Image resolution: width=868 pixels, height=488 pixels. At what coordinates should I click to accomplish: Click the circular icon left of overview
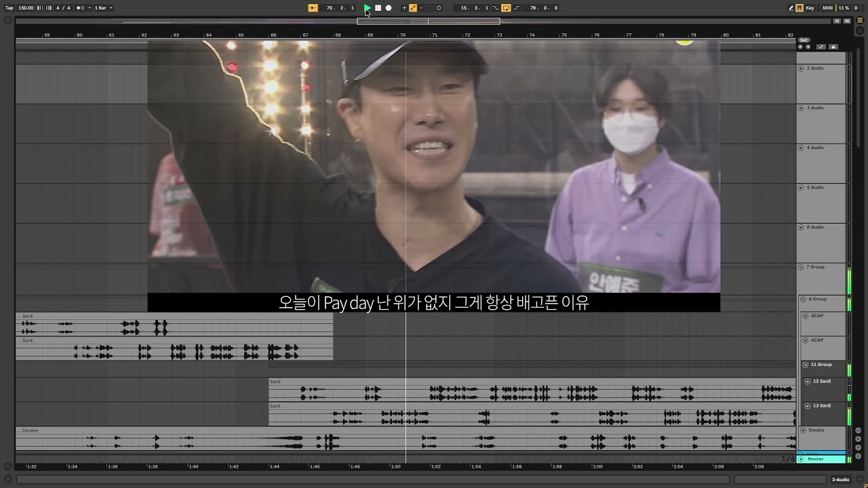pos(8,21)
